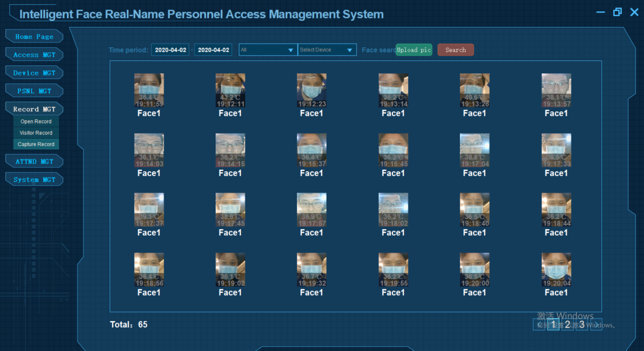Screen dimensions: 644x351
Task: Select face thumbnail timestamped 19:20:04
Action: click(x=556, y=270)
